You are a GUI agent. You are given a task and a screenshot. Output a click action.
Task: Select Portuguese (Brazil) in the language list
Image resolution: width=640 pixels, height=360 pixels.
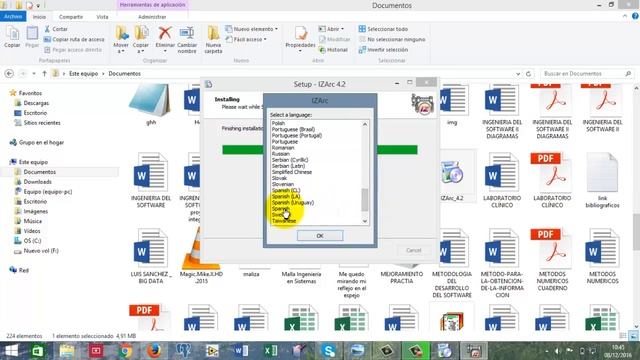click(293, 129)
